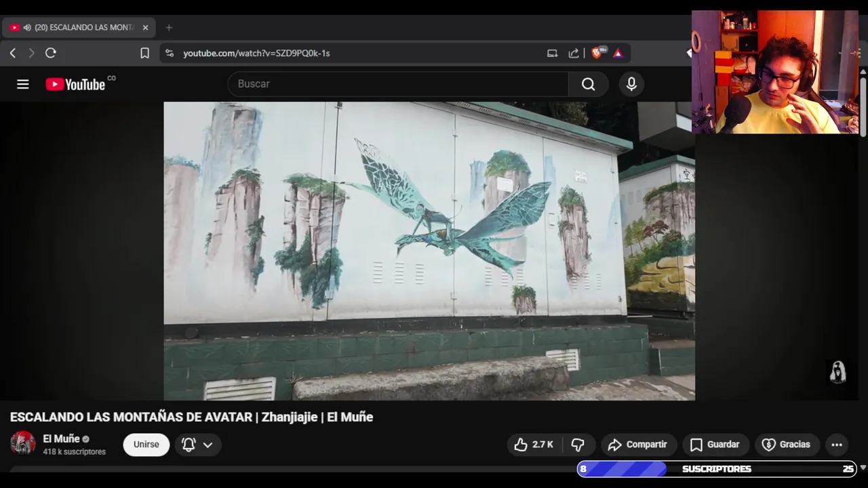This screenshot has height=488, width=868.
Task: Click the share page icon in address bar
Action: pos(574,53)
